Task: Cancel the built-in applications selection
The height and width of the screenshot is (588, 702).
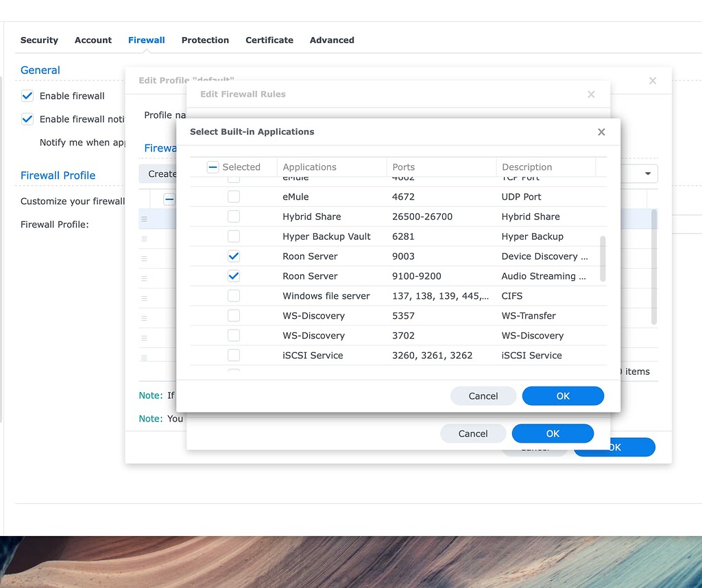Action: pos(483,396)
